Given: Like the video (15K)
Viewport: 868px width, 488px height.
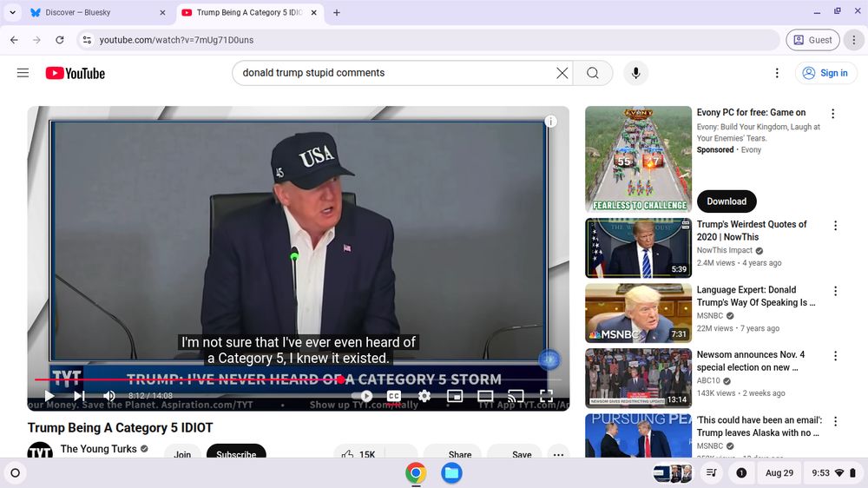Looking at the screenshot, I should 358,452.
